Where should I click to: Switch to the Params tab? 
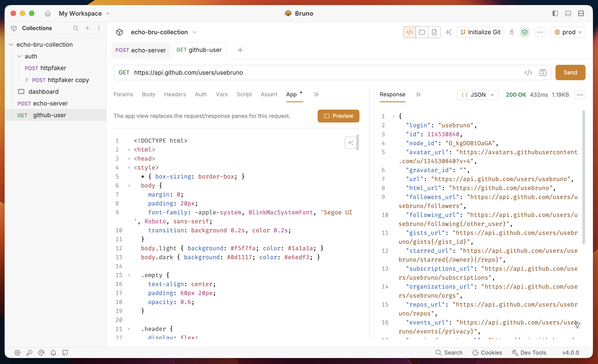[x=123, y=94]
